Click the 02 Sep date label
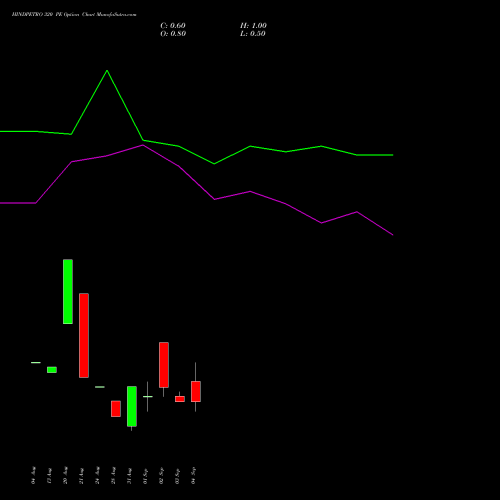 coord(161,475)
